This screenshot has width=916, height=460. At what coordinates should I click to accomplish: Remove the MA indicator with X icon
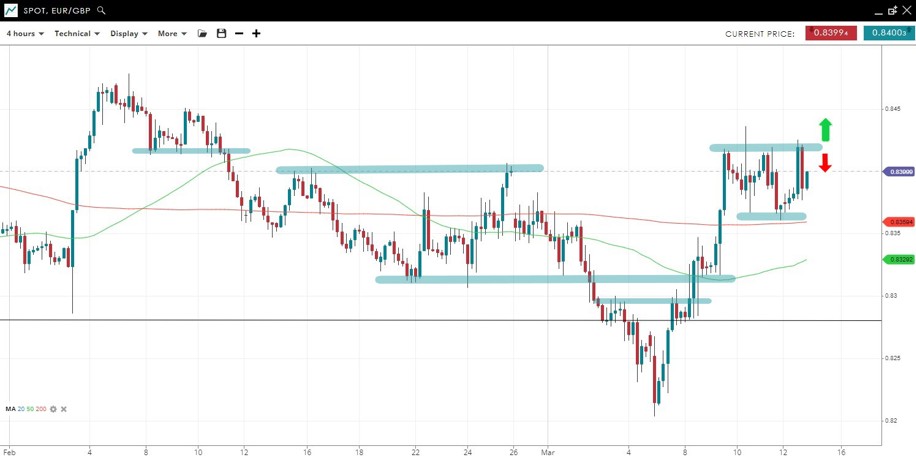pos(65,409)
